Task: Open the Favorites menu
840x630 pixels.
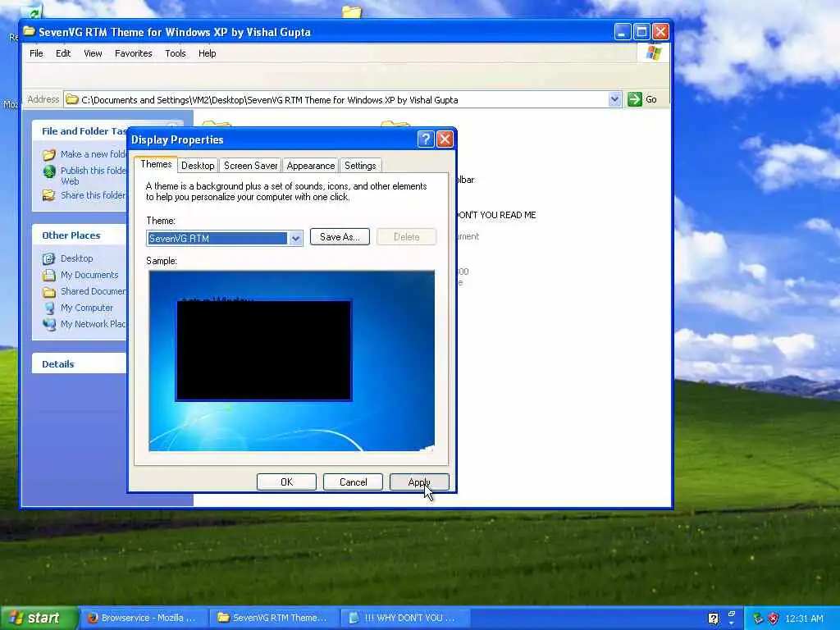Action: pyautogui.click(x=134, y=53)
